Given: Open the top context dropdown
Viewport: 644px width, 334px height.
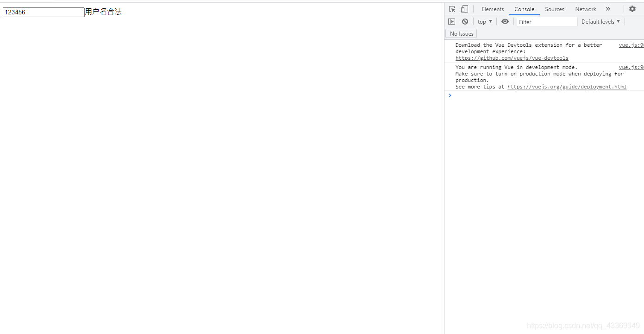Looking at the screenshot, I should point(485,22).
